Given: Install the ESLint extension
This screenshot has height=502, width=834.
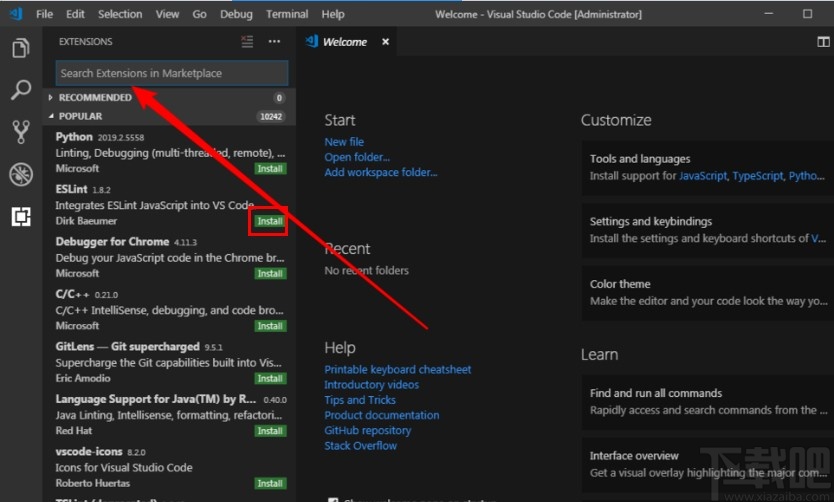Looking at the screenshot, I should click(270, 221).
